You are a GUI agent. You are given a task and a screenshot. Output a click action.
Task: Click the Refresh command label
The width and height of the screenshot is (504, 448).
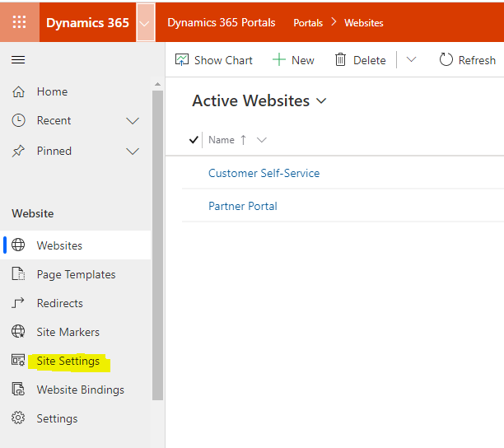point(477,60)
